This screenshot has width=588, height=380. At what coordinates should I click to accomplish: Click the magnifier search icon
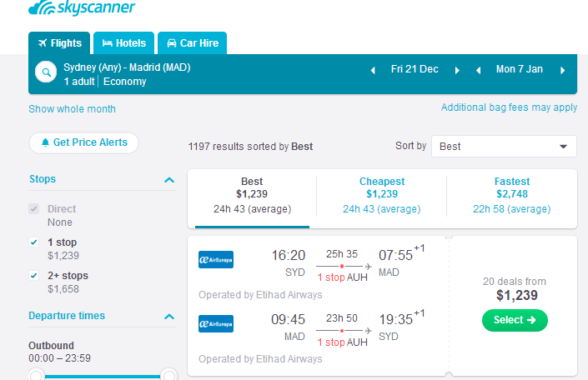pos(45,74)
